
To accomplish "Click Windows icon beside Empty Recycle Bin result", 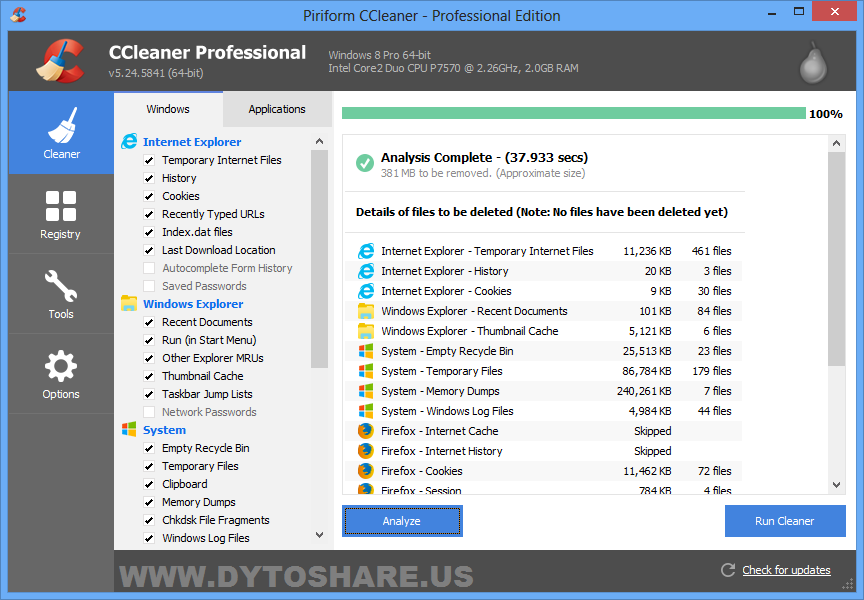I will (366, 351).
